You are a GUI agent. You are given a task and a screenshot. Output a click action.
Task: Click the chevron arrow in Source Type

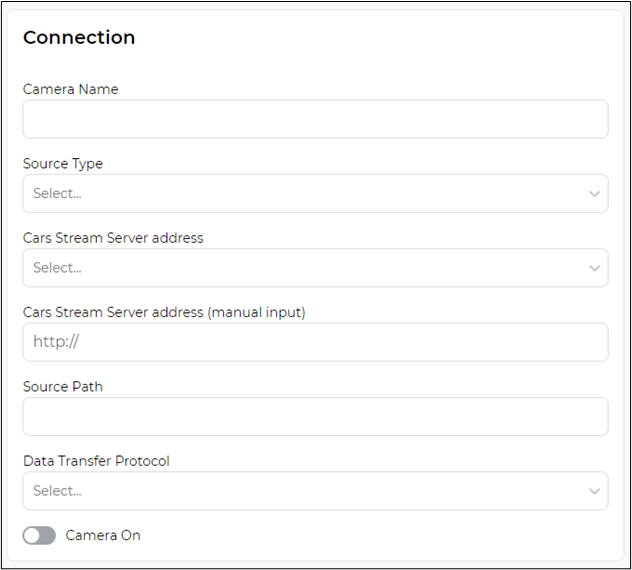595,194
